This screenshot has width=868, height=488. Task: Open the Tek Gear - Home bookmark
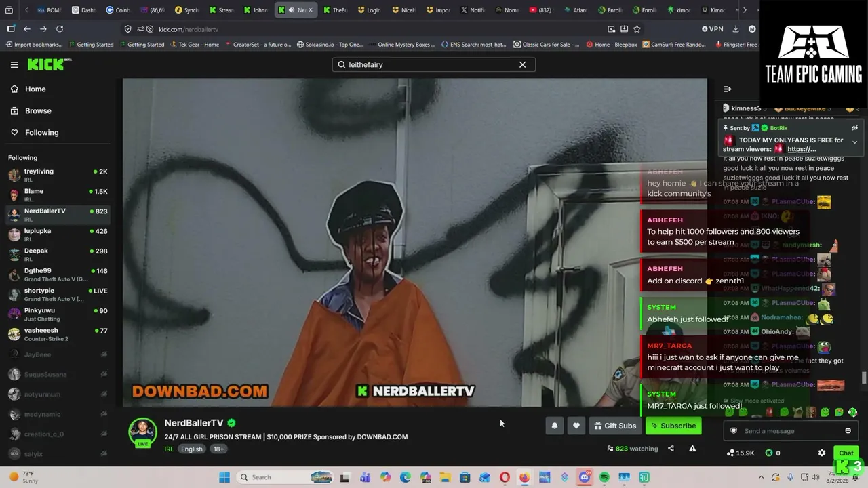(195, 45)
